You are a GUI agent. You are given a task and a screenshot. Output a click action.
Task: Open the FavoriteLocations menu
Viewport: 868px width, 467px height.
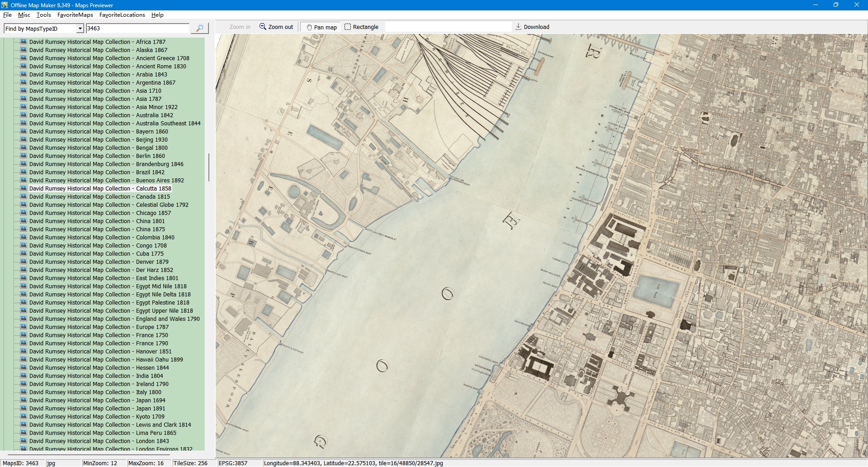(x=122, y=15)
